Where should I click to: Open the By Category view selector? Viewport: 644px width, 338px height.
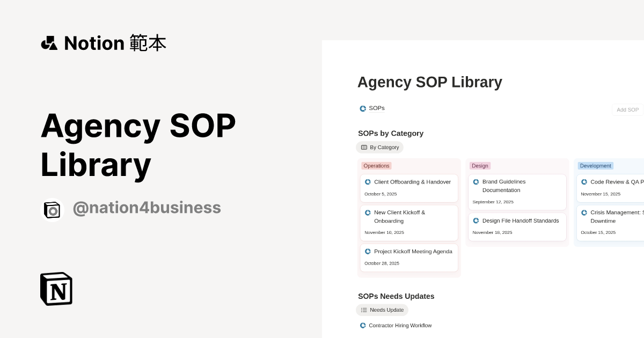[x=379, y=147]
